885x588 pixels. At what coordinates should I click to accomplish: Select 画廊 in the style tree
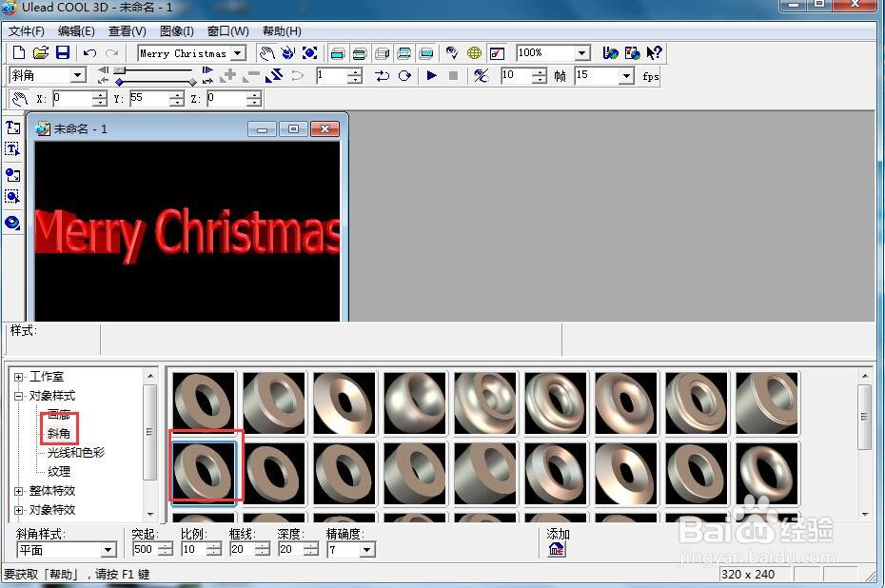point(59,414)
